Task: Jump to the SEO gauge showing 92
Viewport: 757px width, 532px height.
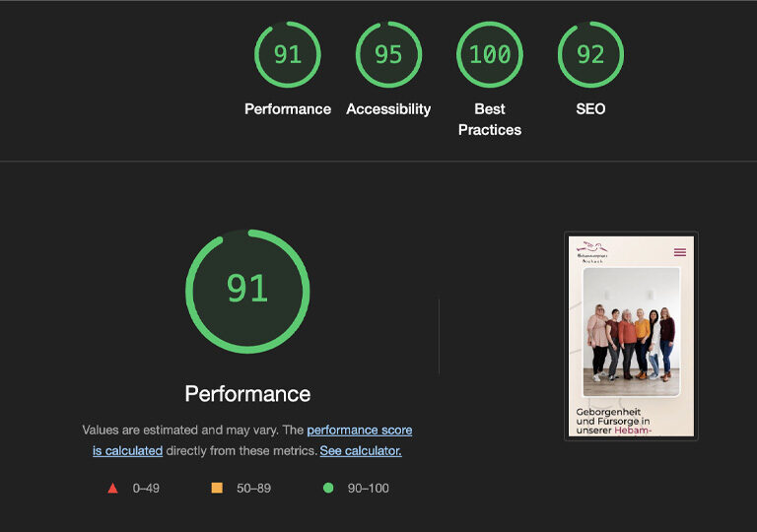Action: click(590, 54)
